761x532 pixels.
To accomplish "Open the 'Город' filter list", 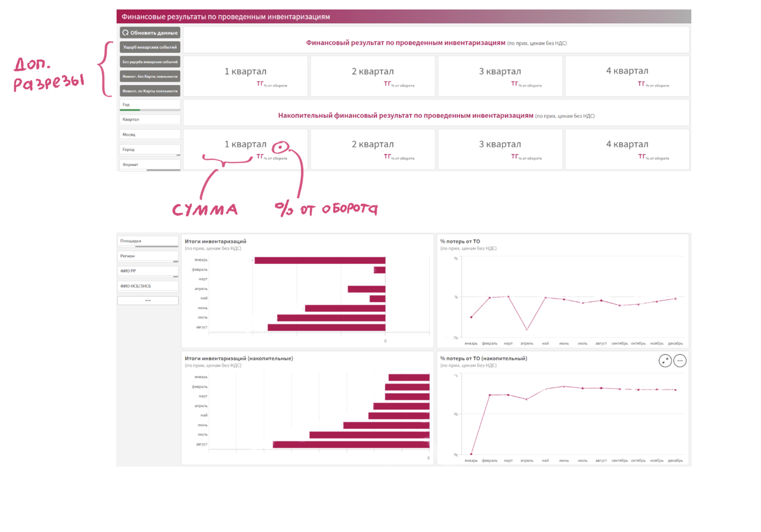I will 150,149.
